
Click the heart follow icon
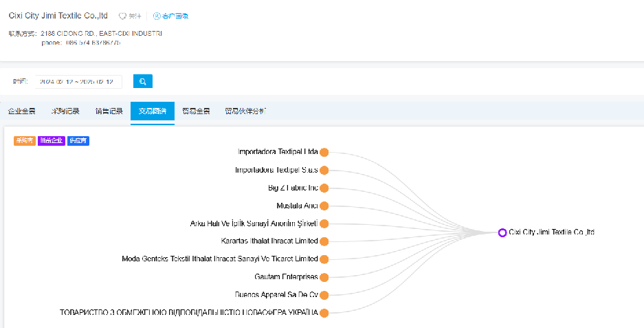122,16
